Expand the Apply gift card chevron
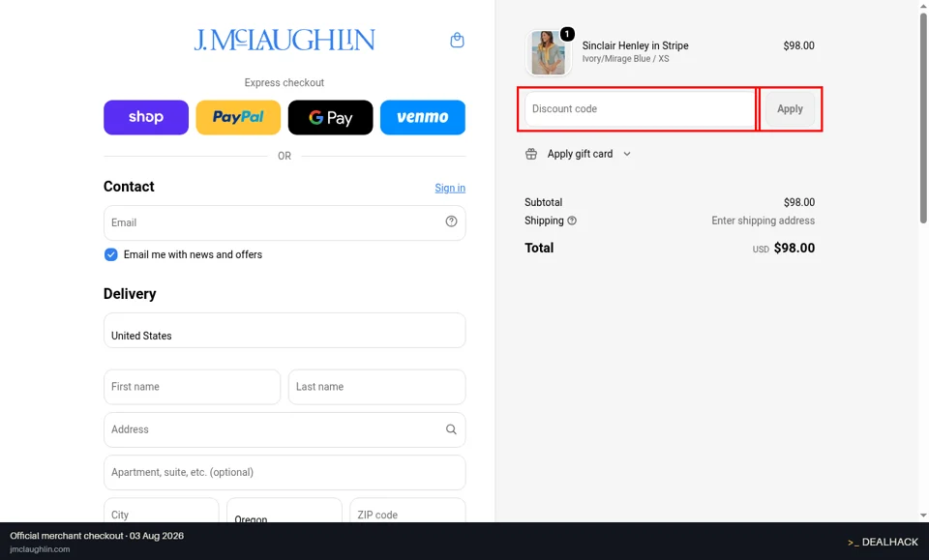The width and height of the screenshot is (929, 560). 627,154
